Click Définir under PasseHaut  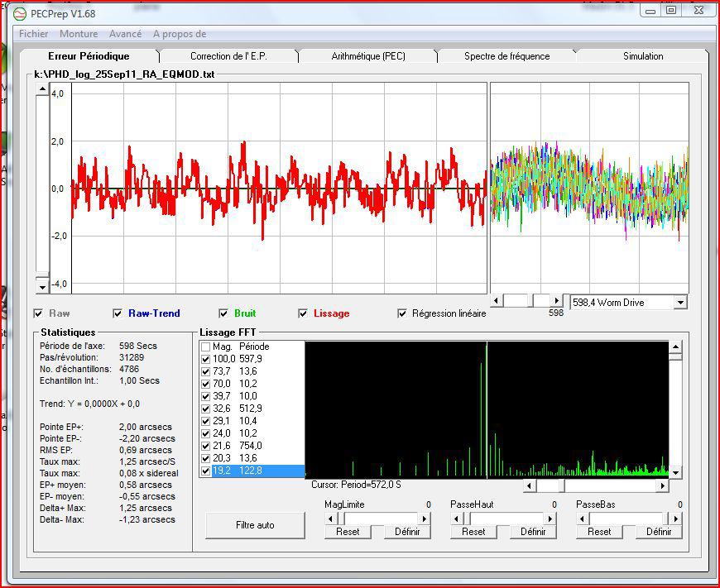click(533, 532)
